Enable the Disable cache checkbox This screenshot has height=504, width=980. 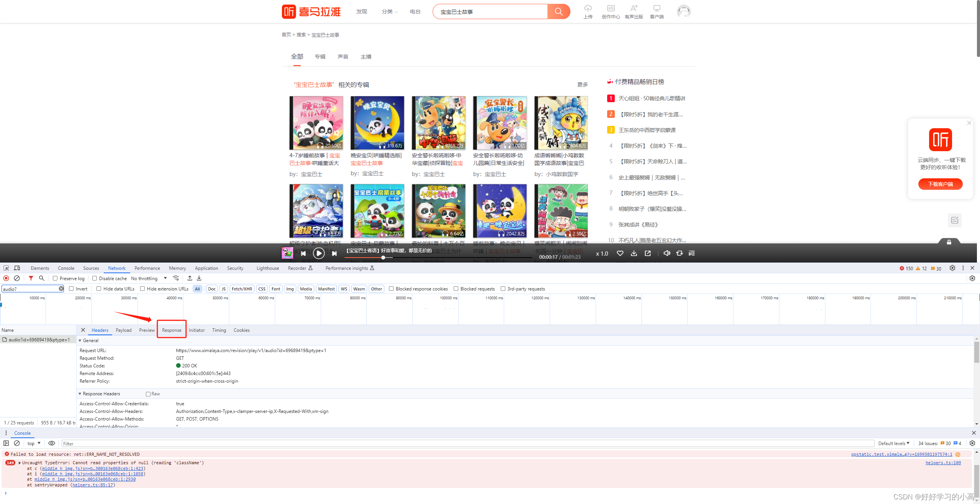point(95,278)
